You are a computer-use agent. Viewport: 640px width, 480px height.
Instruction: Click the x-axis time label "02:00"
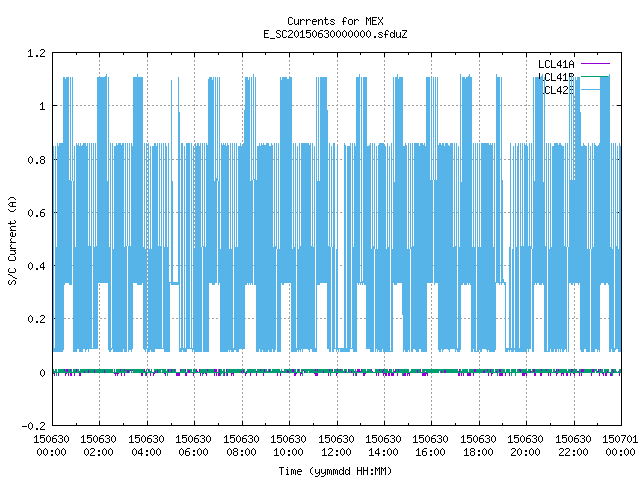click(98, 452)
